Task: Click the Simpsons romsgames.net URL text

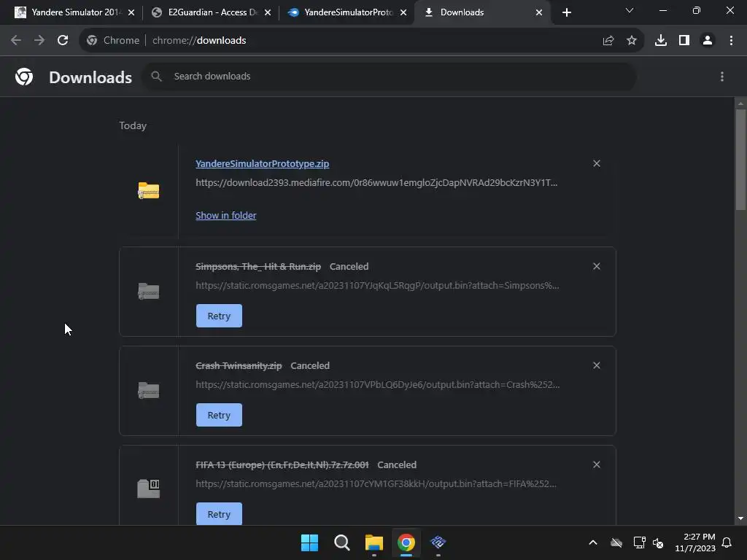Action: pos(377,285)
